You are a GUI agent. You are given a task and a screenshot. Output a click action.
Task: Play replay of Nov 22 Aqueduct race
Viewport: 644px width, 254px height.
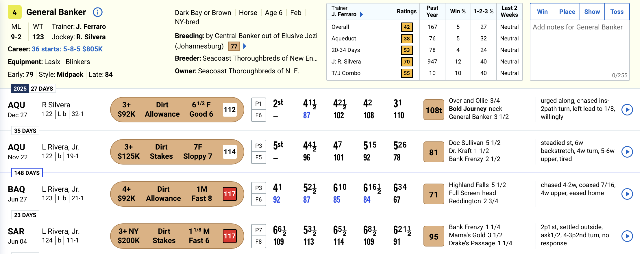point(627,152)
